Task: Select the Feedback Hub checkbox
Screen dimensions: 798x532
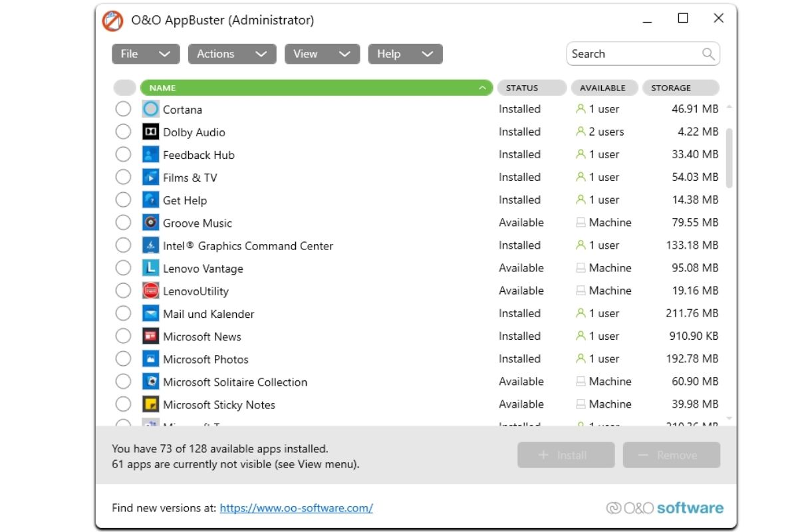Action: click(x=123, y=154)
